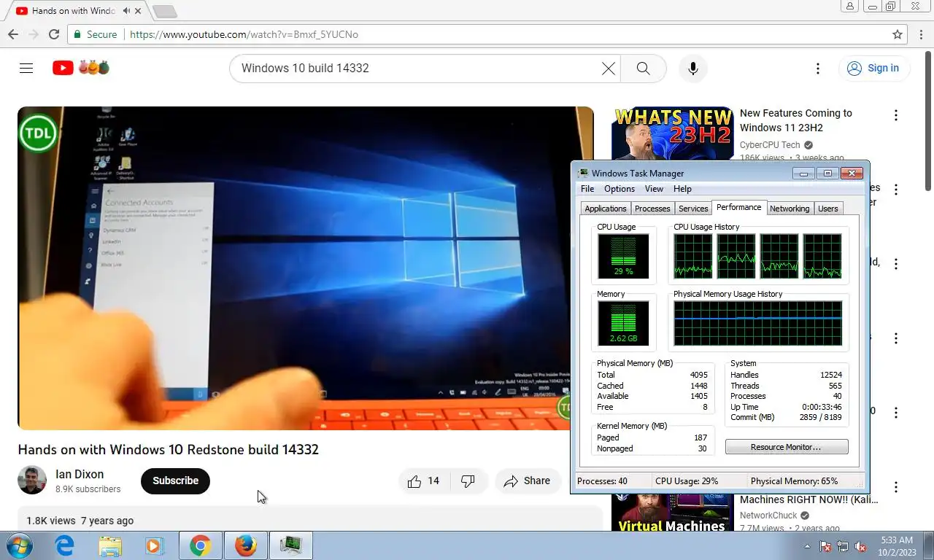934x560 pixels.
Task: Clear the search box with the X
Action: click(608, 68)
